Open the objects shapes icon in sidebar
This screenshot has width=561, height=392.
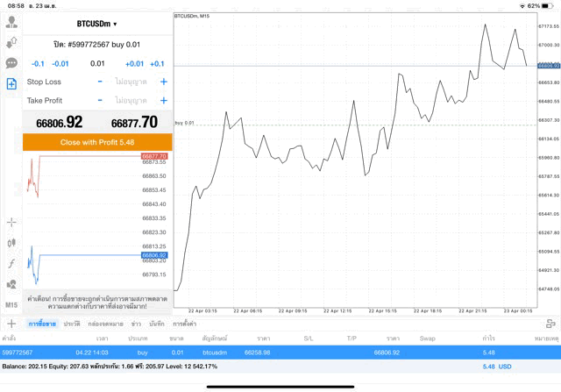[x=11, y=284]
